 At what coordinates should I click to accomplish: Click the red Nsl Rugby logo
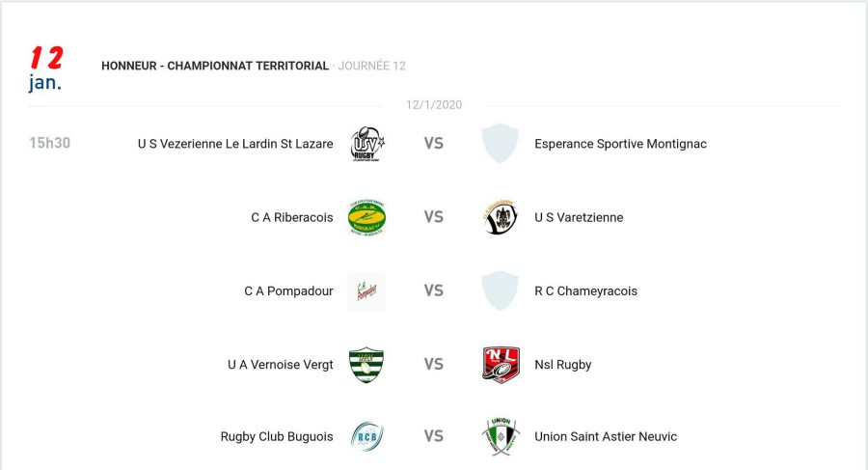(x=500, y=365)
